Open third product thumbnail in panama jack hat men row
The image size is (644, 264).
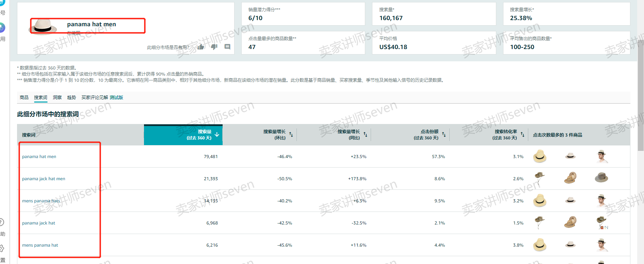601,177
